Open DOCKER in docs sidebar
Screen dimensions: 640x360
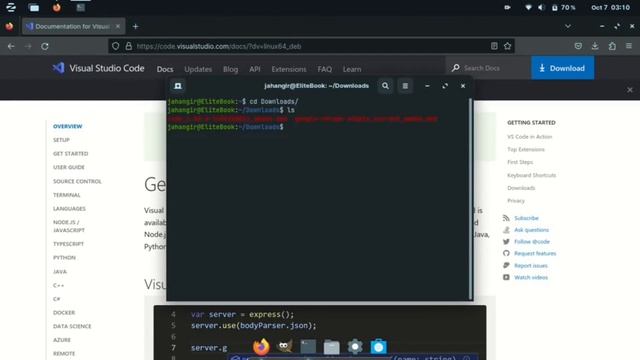[64, 312]
